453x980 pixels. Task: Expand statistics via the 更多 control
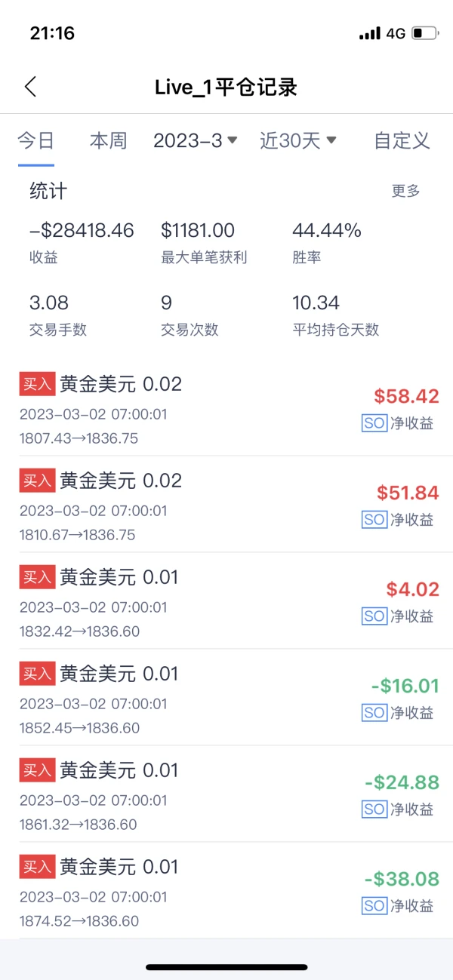coord(406,191)
